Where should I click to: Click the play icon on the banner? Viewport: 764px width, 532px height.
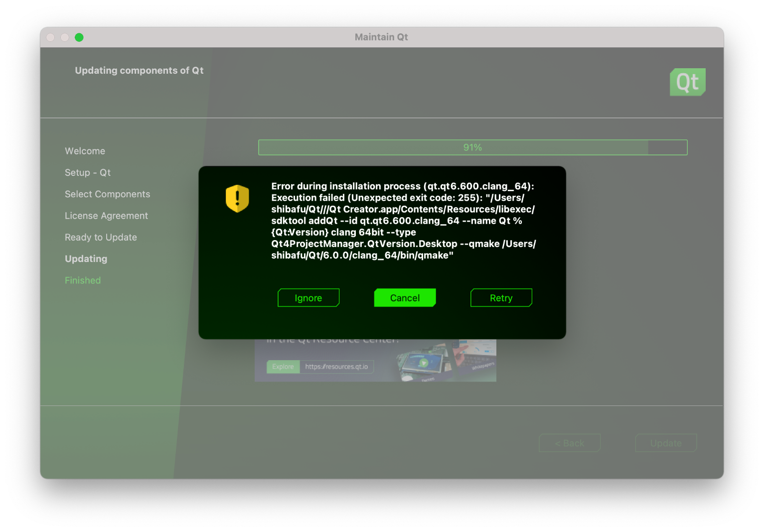coord(423,363)
